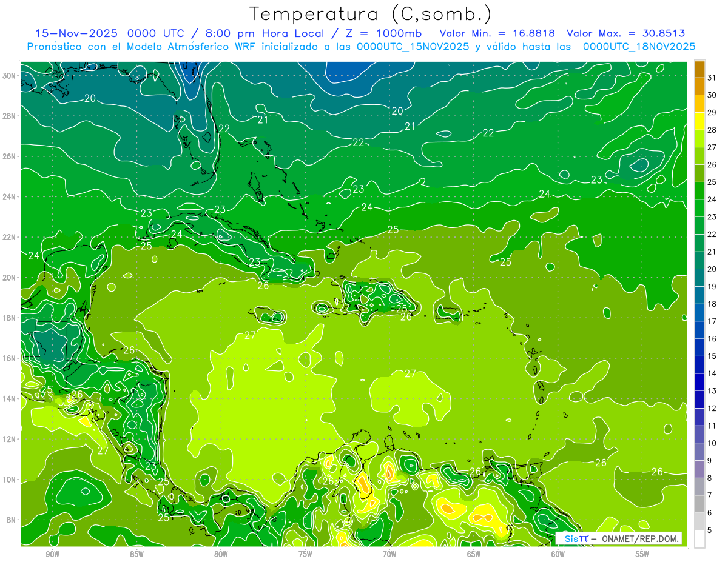This screenshot has width=728, height=562.
Task: Click the '30N' latitude axis label
Action: (x=9, y=76)
